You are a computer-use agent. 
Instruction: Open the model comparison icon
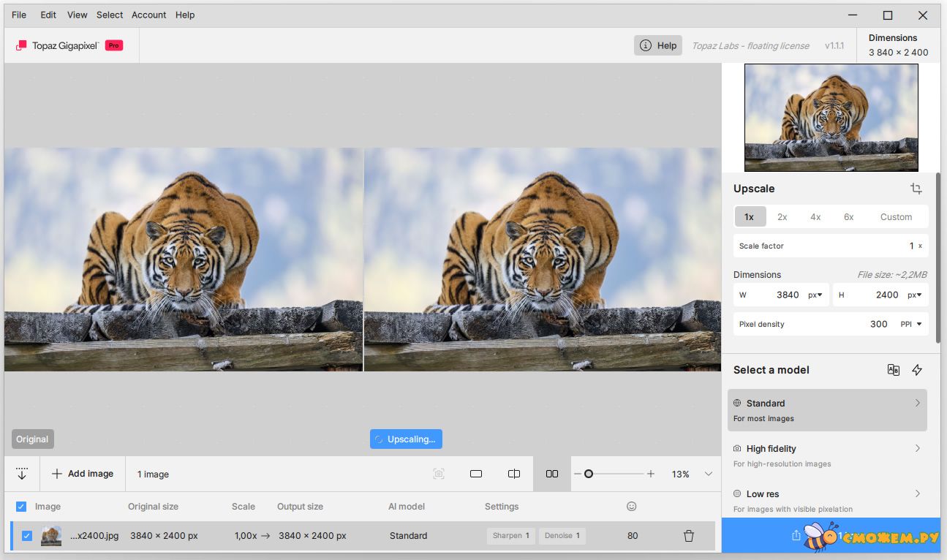tap(893, 370)
